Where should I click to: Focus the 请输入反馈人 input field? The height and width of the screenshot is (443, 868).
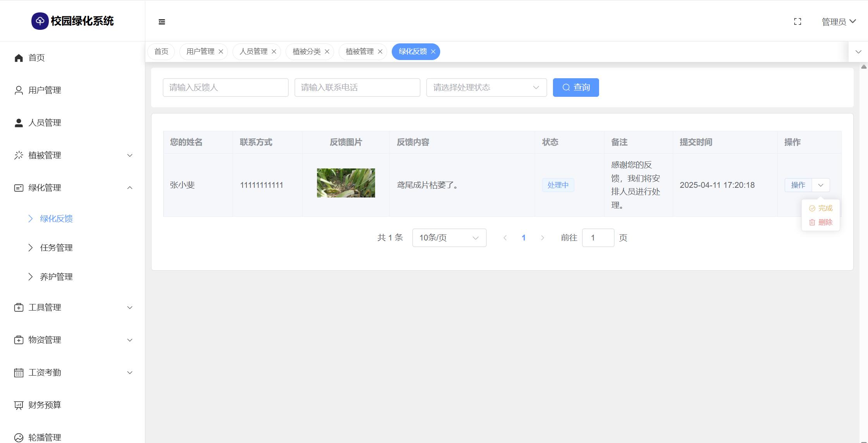tap(226, 88)
